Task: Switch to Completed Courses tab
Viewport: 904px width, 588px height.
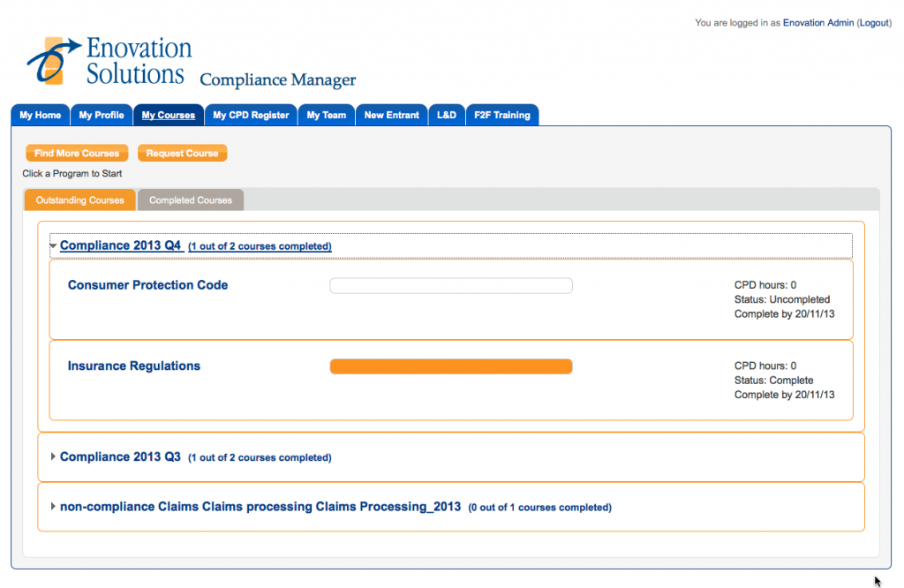Action: coord(191,200)
